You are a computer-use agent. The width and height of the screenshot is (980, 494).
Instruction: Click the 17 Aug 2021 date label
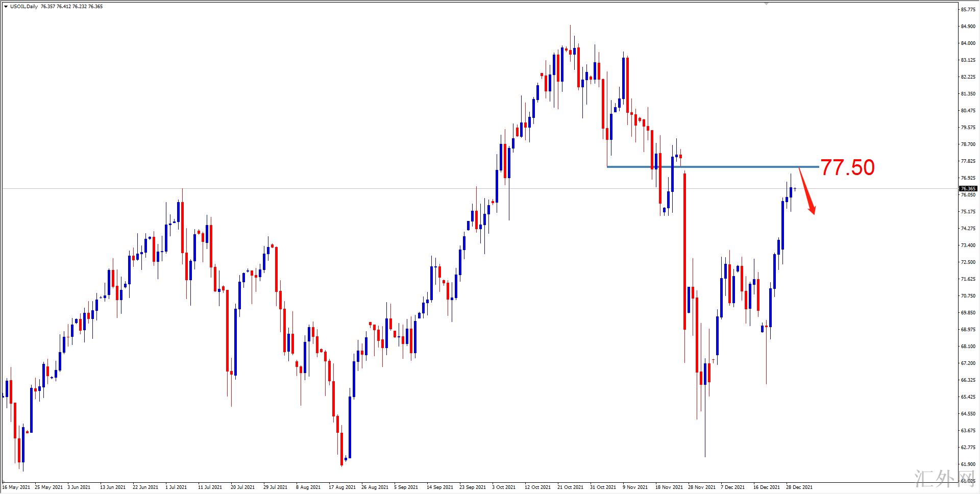(342, 487)
